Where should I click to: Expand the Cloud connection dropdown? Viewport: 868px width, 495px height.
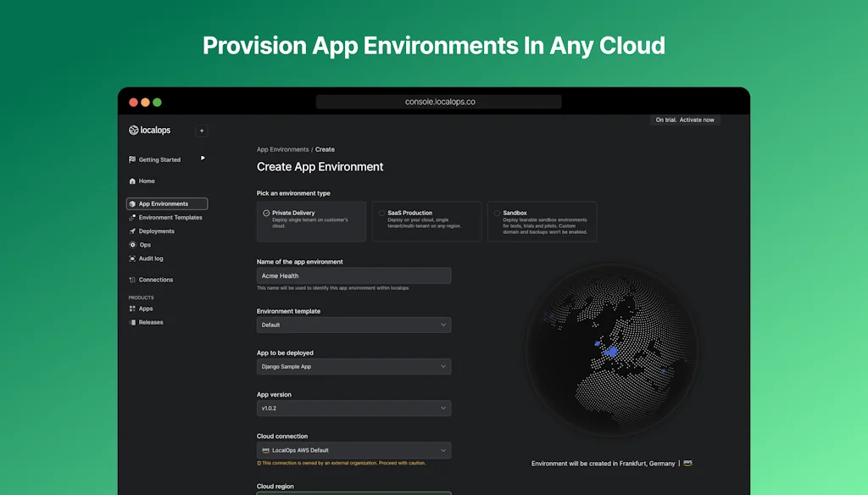[x=353, y=449]
